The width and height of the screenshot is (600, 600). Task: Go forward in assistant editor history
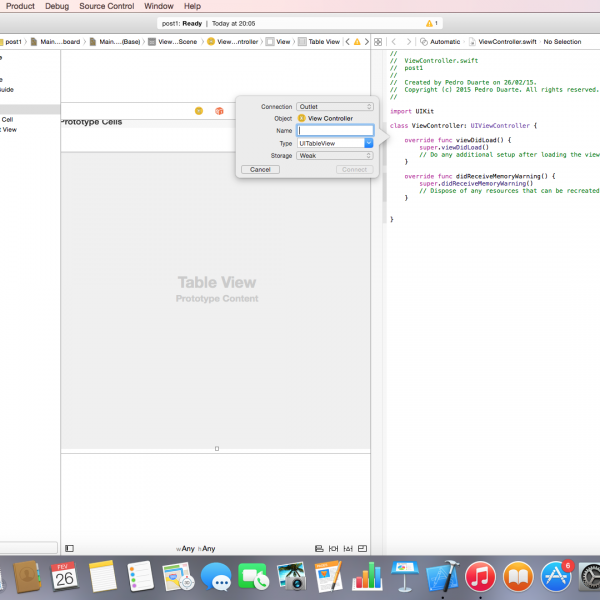[x=409, y=42]
